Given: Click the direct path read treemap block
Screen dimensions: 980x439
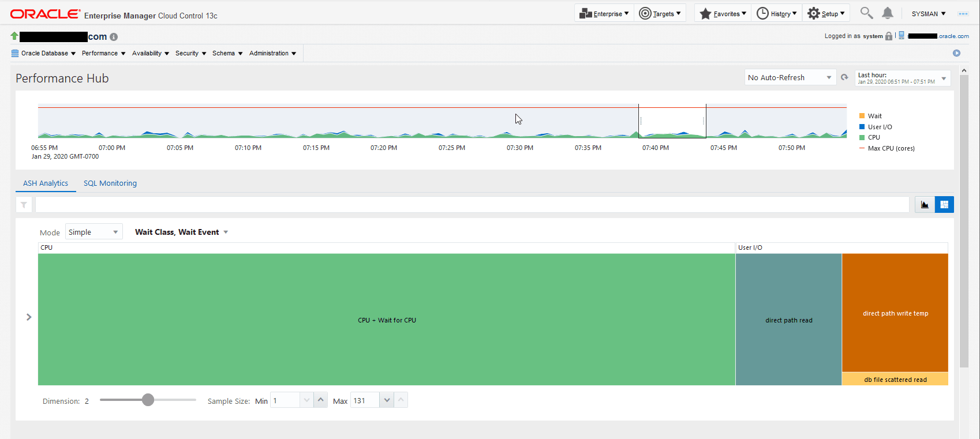Looking at the screenshot, I should (789, 320).
